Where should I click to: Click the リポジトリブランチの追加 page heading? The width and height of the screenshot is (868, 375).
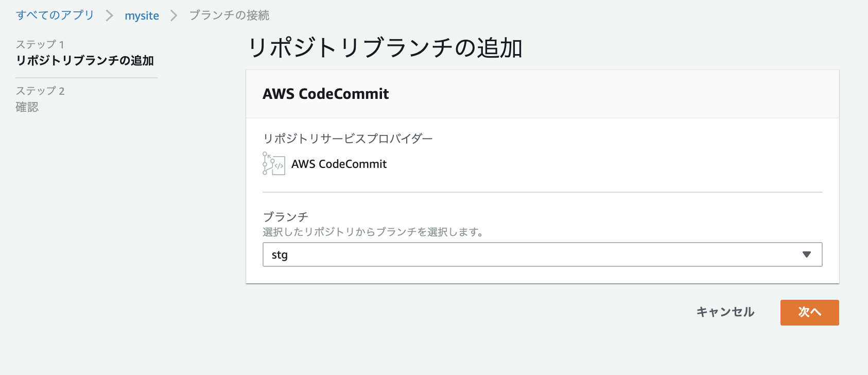[386, 48]
